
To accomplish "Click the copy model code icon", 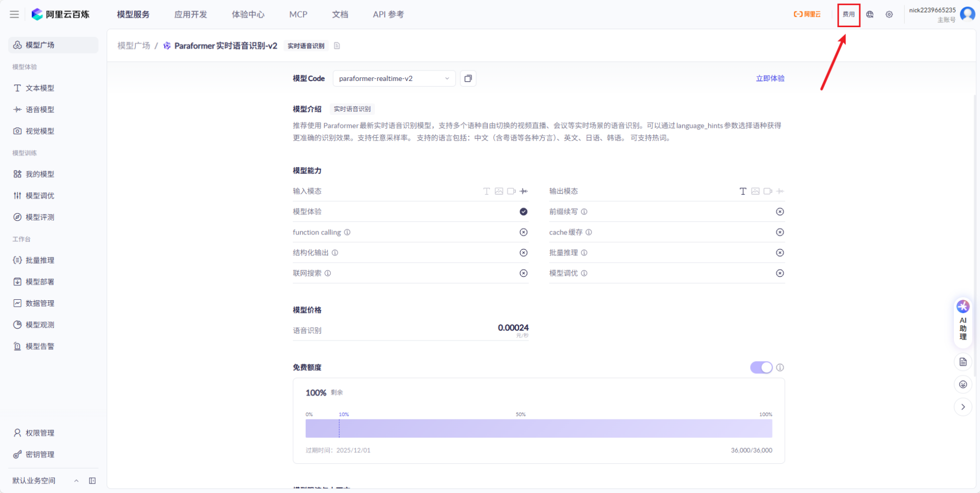I will [x=468, y=78].
